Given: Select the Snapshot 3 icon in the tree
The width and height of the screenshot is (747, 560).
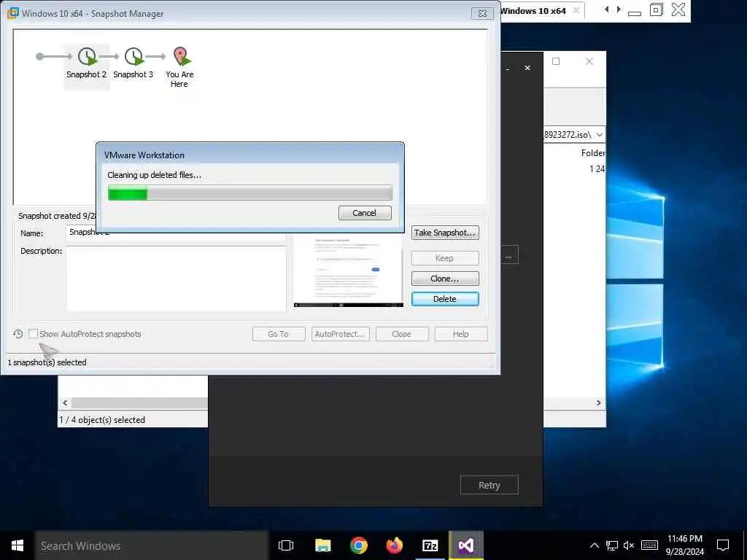Looking at the screenshot, I should (134, 57).
